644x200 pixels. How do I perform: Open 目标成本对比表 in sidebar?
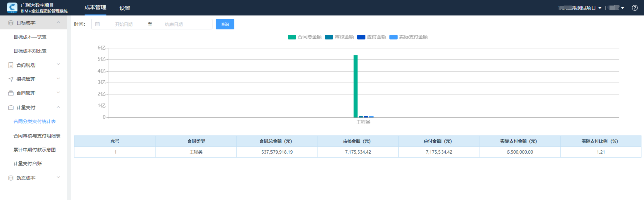30,51
